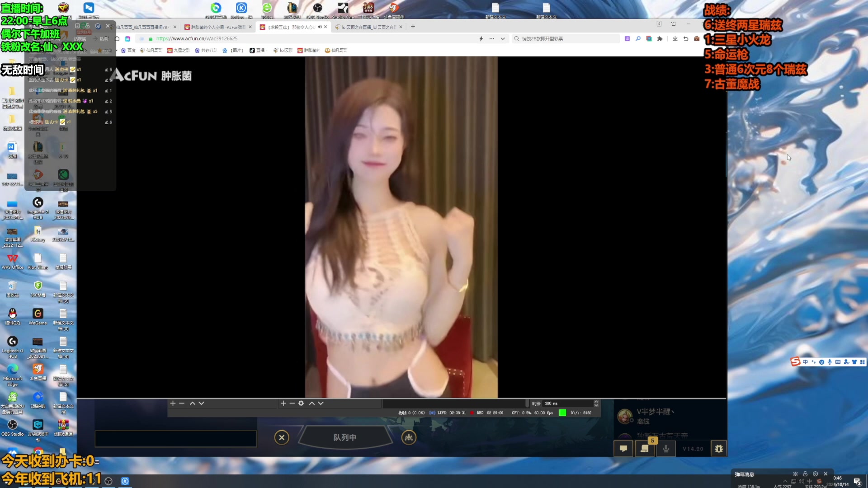Open the 直播 TikTok bookmark
The height and width of the screenshot is (488, 868).
[x=257, y=50]
